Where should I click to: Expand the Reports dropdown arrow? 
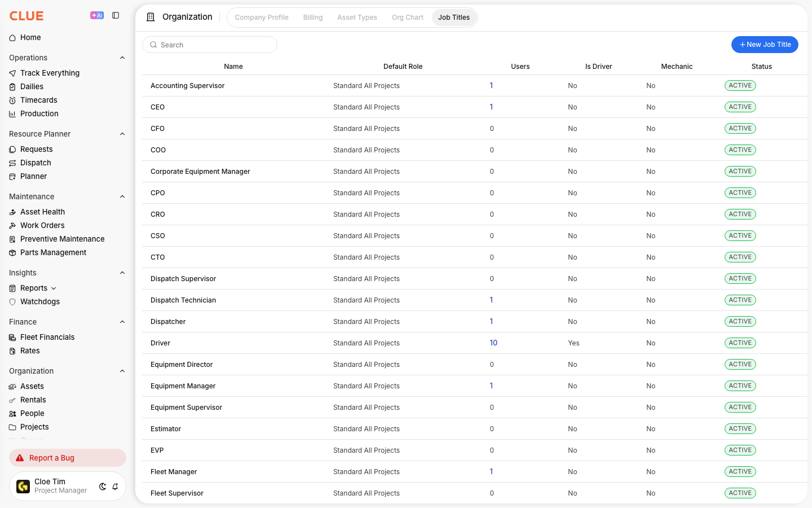coord(54,288)
